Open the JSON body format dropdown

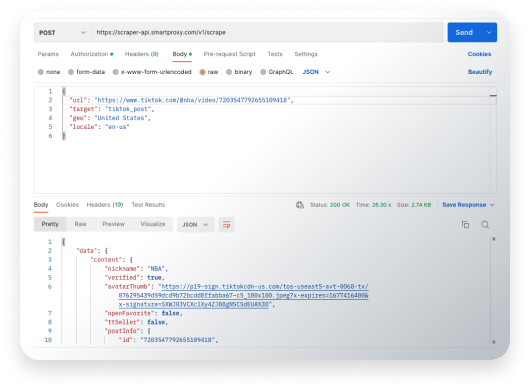316,72
